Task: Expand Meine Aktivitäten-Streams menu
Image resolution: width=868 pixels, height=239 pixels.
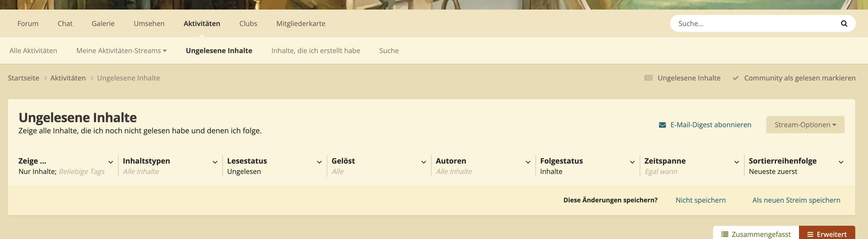Action: click(x=121, y=50)
